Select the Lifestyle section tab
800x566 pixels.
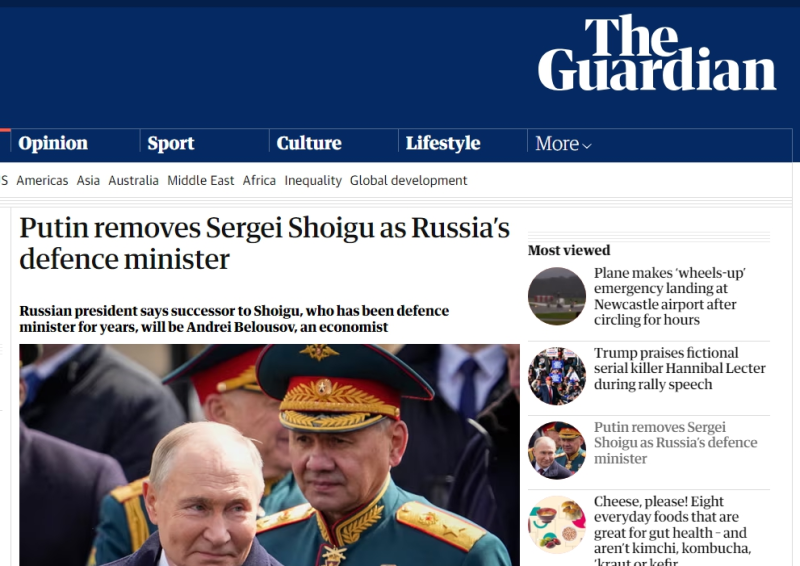point(443,143)
